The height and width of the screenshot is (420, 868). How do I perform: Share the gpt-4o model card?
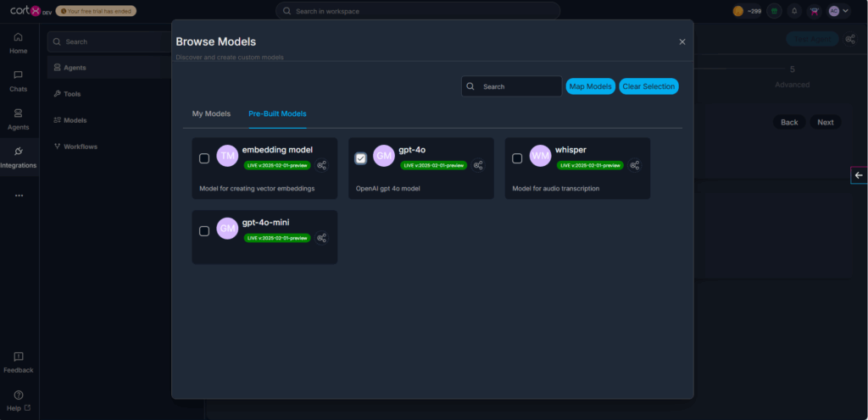point(478,165)
